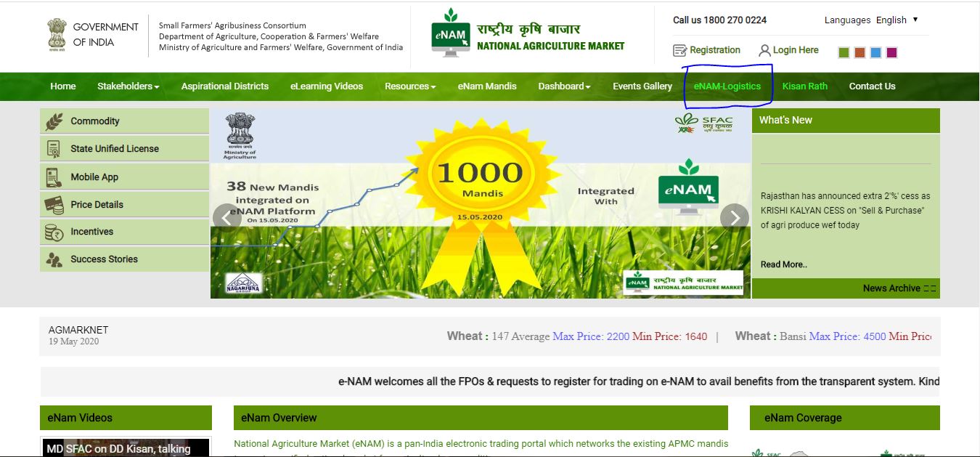The height and width of the screenshot is (457, 980).
Task: Click the Login Here user icon
Action: coord(764,50)
